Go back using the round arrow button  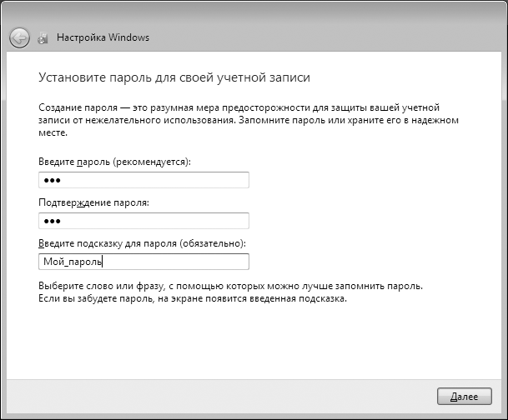click(19, 37)
